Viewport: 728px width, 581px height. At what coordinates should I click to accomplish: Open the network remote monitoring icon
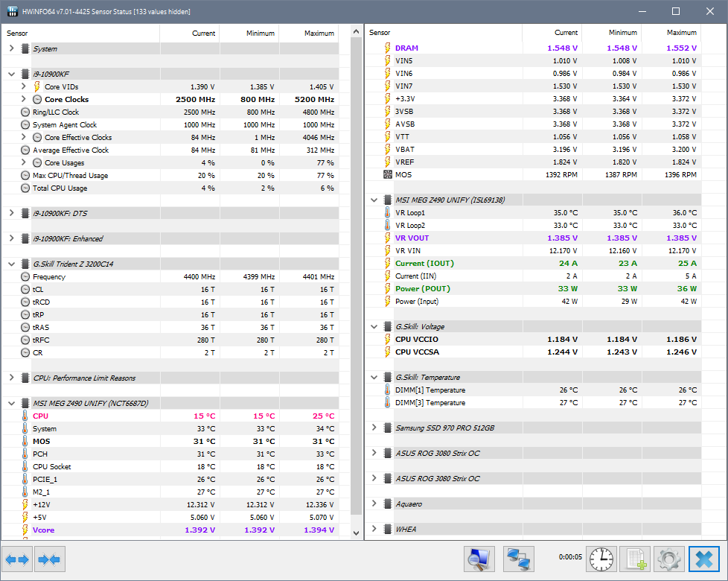[x=519, y=559]
